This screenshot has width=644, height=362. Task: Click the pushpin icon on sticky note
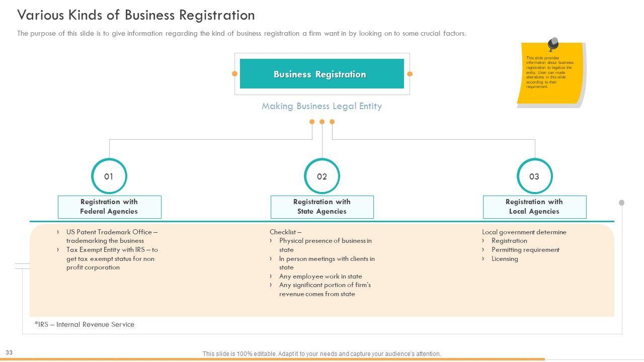[x=553, y=44]
